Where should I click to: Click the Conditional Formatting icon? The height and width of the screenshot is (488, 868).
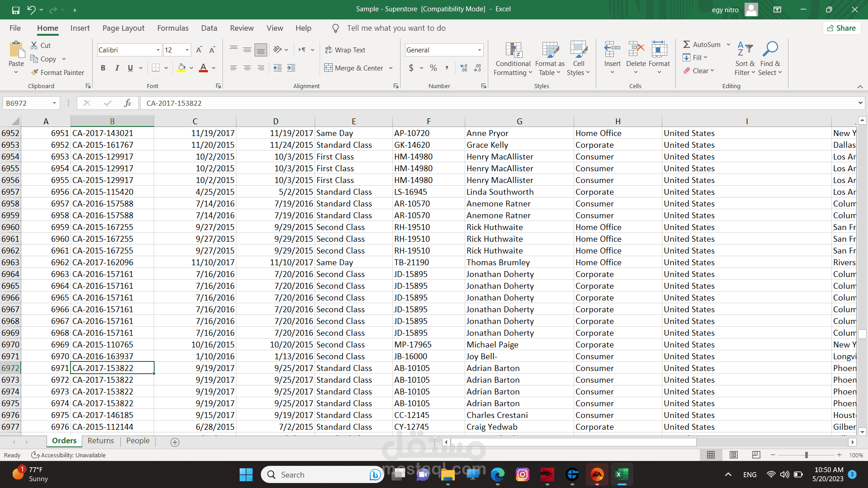(x=513, y=51)
